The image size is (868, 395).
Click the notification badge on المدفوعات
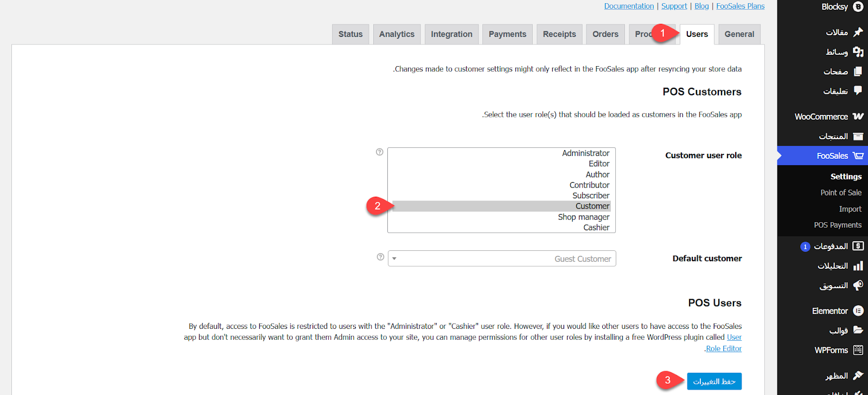point(805,247)
